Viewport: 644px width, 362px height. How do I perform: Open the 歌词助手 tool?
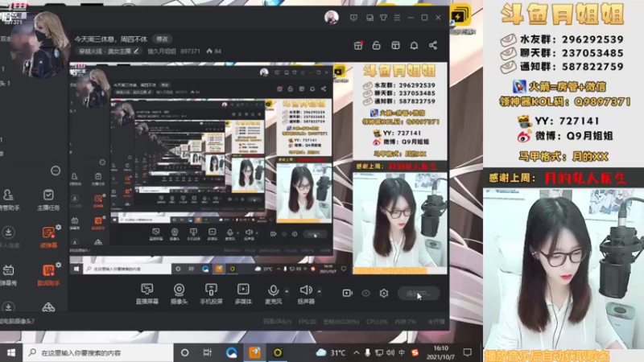[48, 275]
